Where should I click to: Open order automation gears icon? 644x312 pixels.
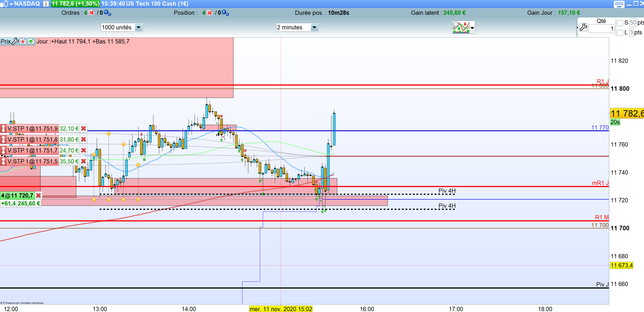pos(107,13)
